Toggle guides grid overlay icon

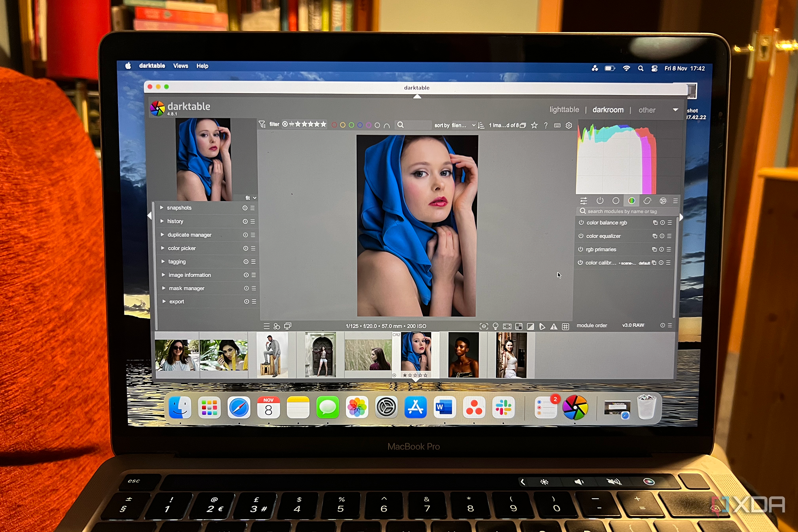(565, 326)
